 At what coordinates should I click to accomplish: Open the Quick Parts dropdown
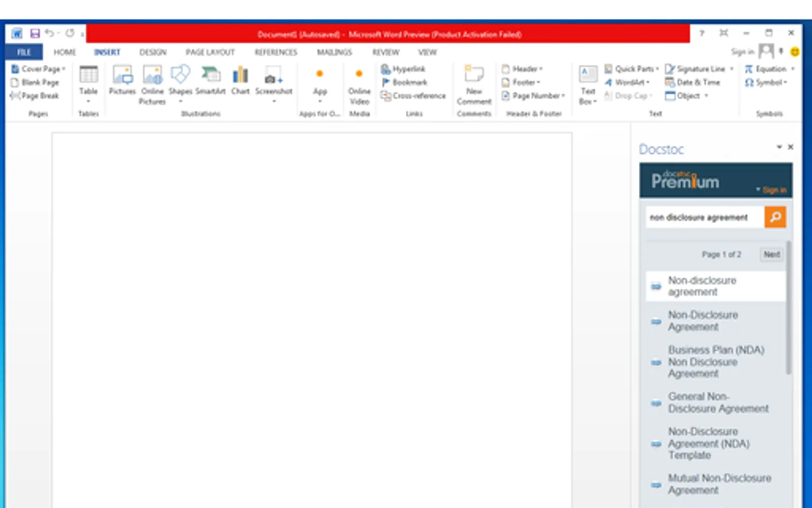pos(631,69)
